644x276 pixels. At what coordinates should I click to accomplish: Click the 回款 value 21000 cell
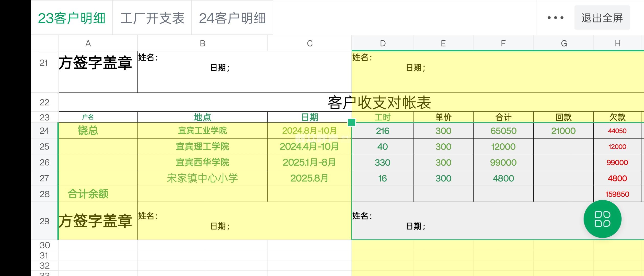[563, 131]
